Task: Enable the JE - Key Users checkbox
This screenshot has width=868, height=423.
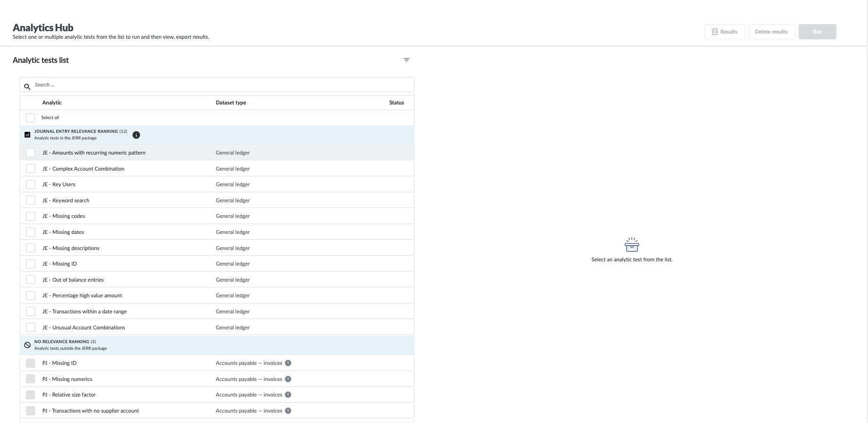Action: 30,184
